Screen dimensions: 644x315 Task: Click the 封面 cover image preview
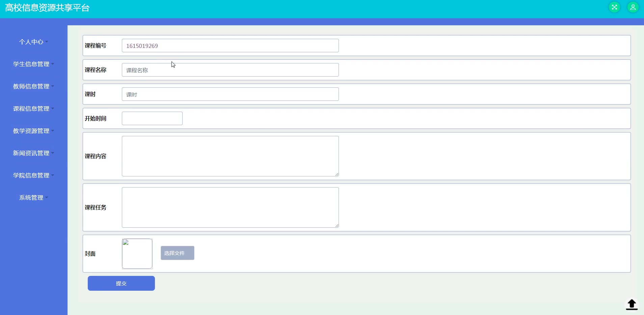click(137, 254)
